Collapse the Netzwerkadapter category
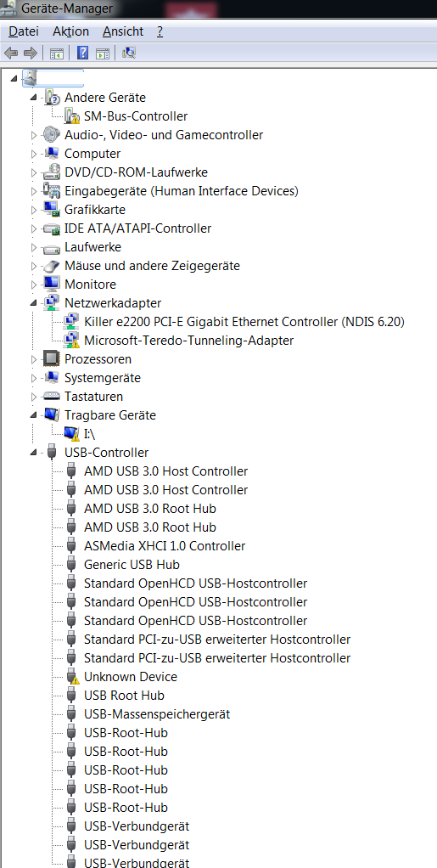The width and height of the screenshot is (437, 868). (x=34, y=303)
